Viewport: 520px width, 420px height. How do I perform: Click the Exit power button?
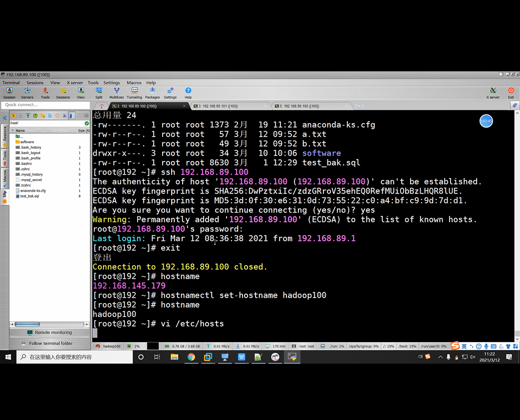(x=511, y=93)
